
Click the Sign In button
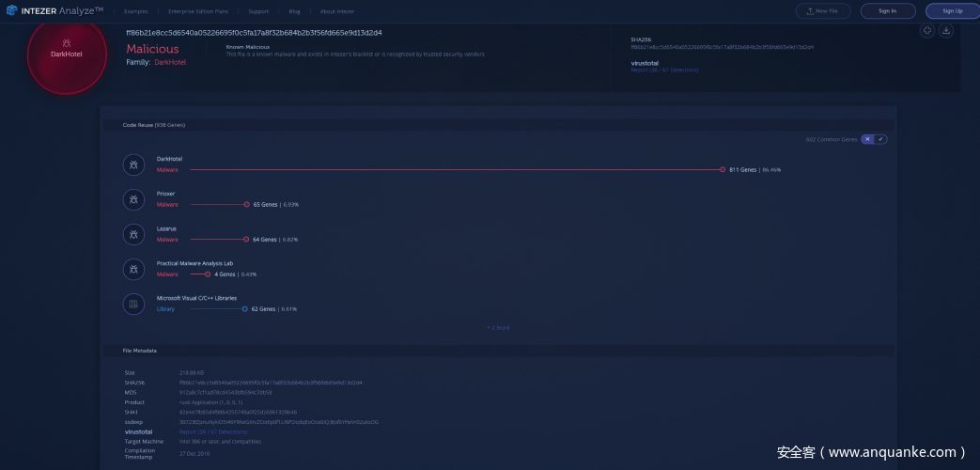click(x=886, y=11)
